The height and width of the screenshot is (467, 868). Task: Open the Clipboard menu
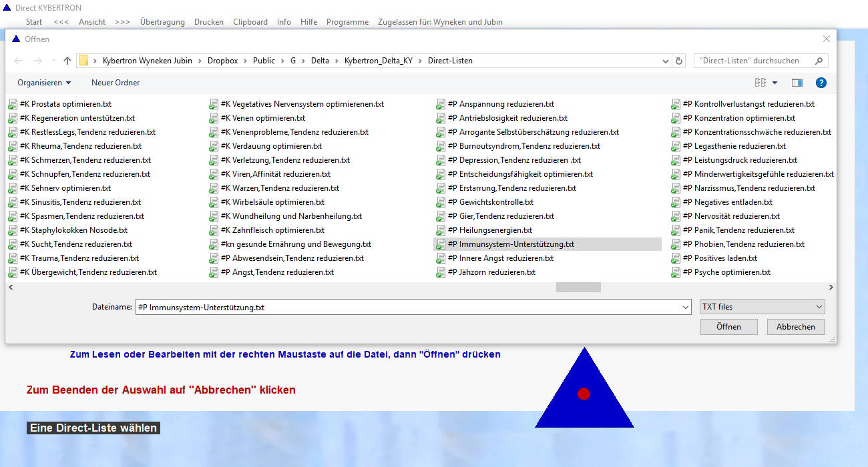250,22
